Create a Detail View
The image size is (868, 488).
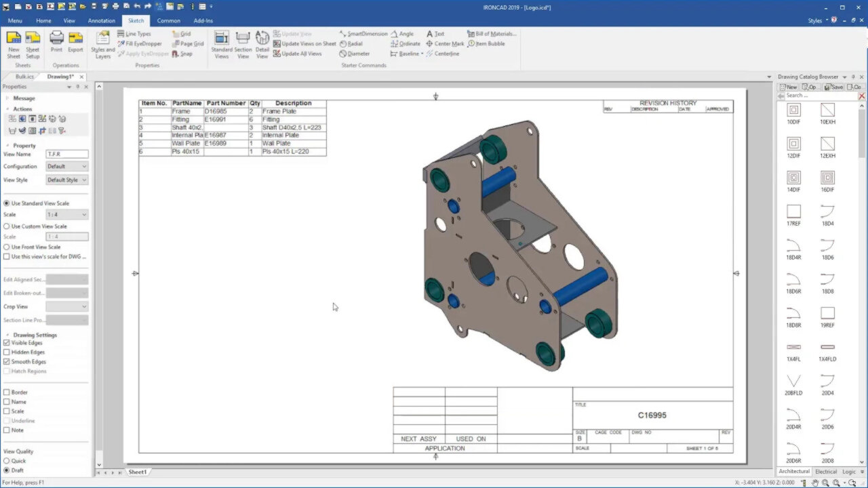pos(262,43)
